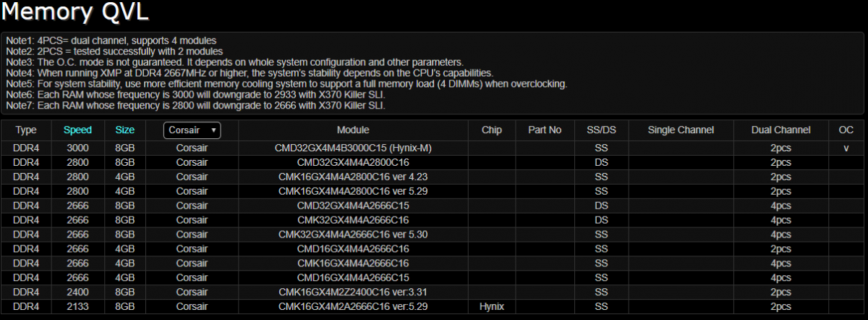Click Note7 about 2800 downgrade to 2666
This screenshot has width=868, height=320.
click(196, 106)
